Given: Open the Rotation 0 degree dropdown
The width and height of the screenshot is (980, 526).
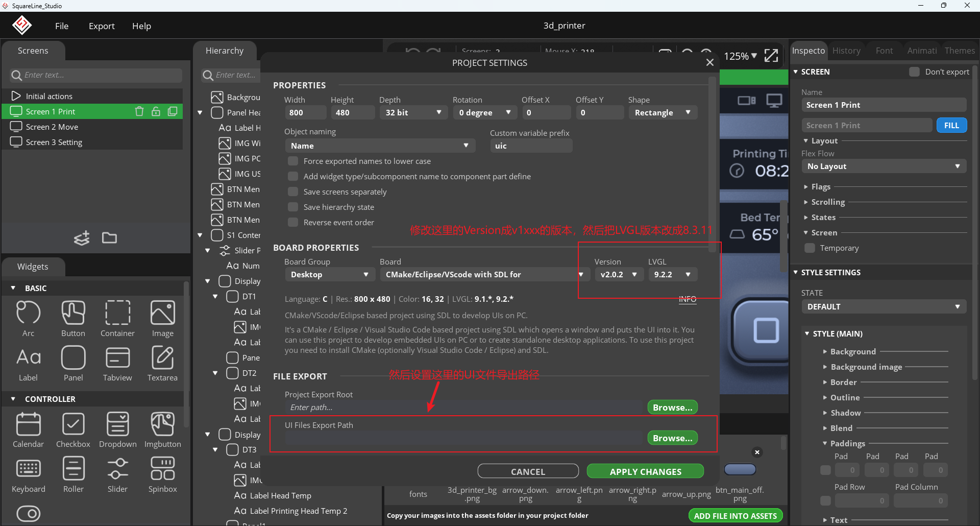Looking at the screenshot, I should (x=485, y=112).
